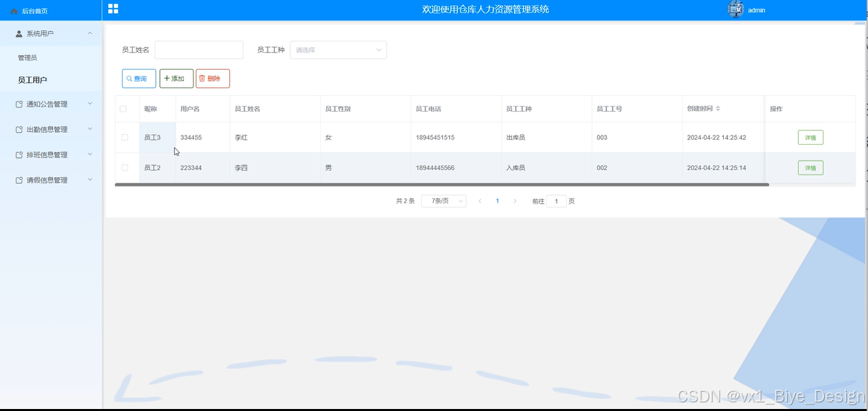The height and width of the screenshot is (411, 868).
Task: Click page number 1 in pagination
Action: (x=497, y=201)
